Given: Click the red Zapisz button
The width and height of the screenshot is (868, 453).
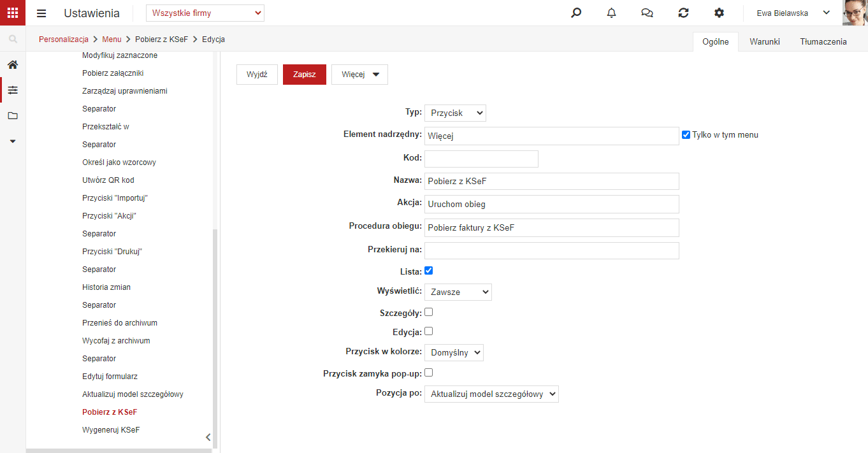Looking at the screenshot, I should (305, 75).
